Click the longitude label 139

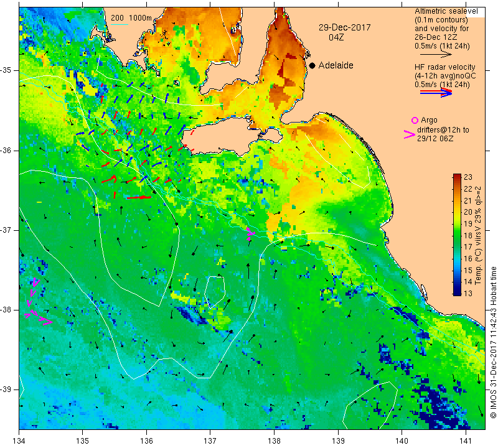[x=338, y=441]
